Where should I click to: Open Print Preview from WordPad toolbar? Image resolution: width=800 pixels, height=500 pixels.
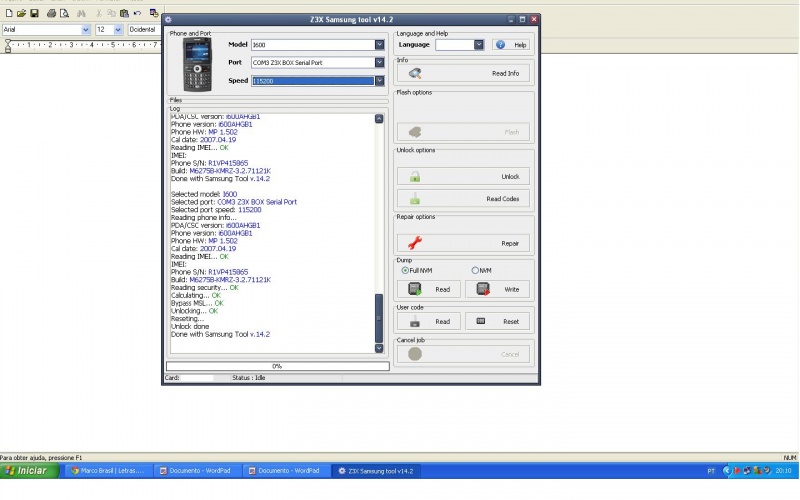click(64, 13)
